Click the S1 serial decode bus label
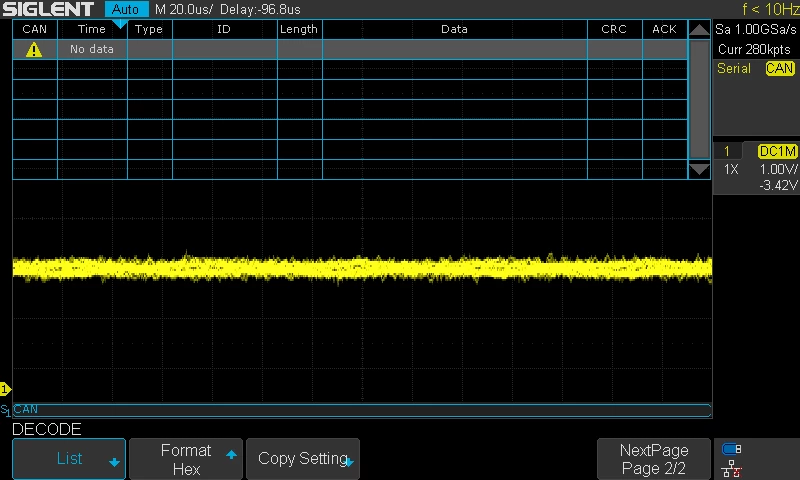The height and width of the screenshot is (480, 800). coord(5,410)
